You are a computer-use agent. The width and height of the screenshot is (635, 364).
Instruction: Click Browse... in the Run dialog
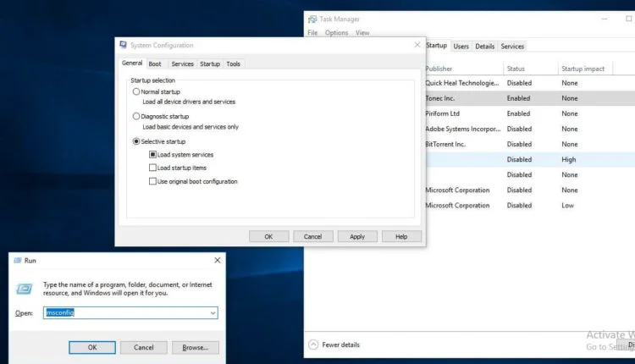point(196,347)
